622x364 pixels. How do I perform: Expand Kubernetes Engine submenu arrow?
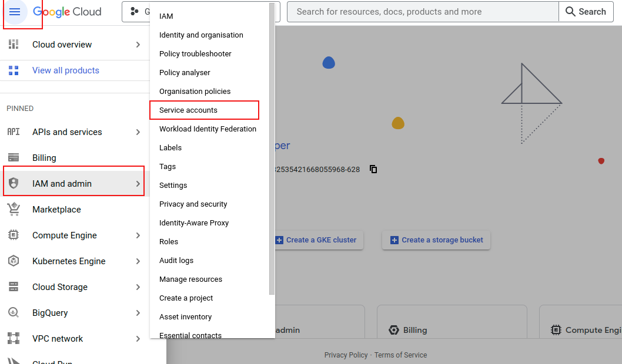point(138,261)
